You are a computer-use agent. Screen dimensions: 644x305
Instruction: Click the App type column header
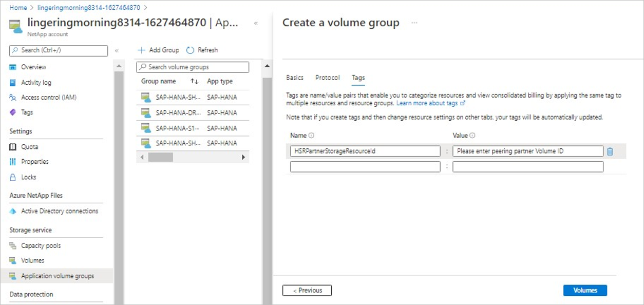(x=220, y=82)
